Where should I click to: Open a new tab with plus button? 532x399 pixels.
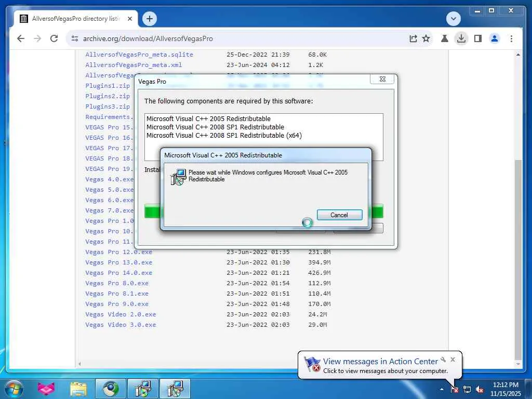[x=150, y=19]
